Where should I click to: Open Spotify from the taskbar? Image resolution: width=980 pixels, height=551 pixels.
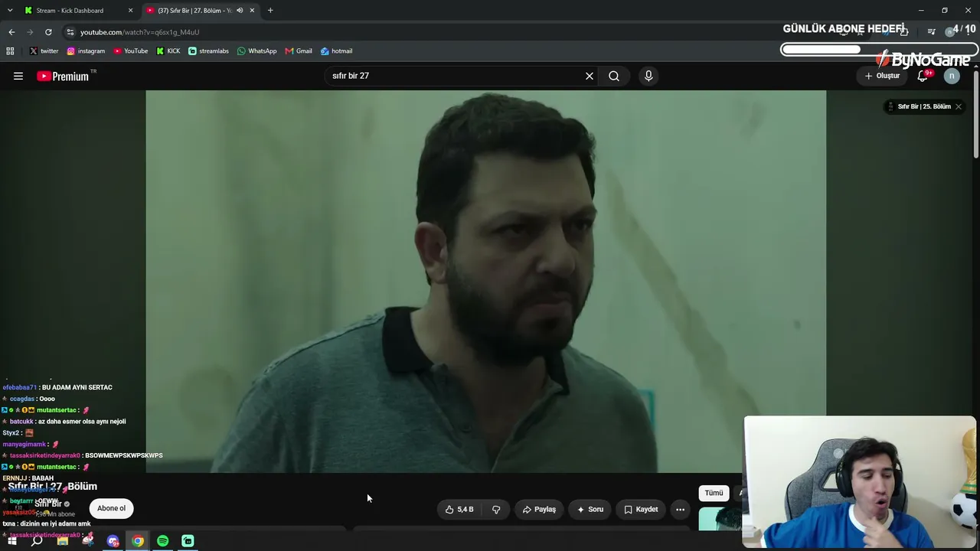pyautogui.click(x=163, y=541)
